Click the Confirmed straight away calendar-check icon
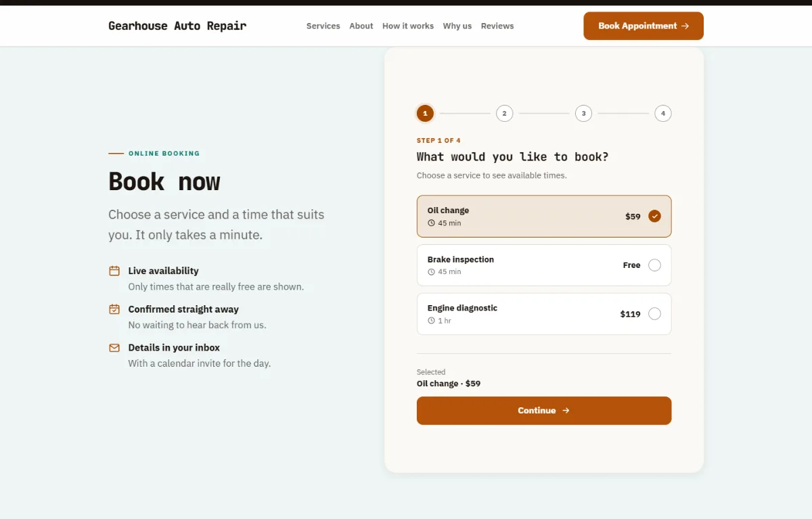This screenshot has width=812, height=519. (114, 309)
